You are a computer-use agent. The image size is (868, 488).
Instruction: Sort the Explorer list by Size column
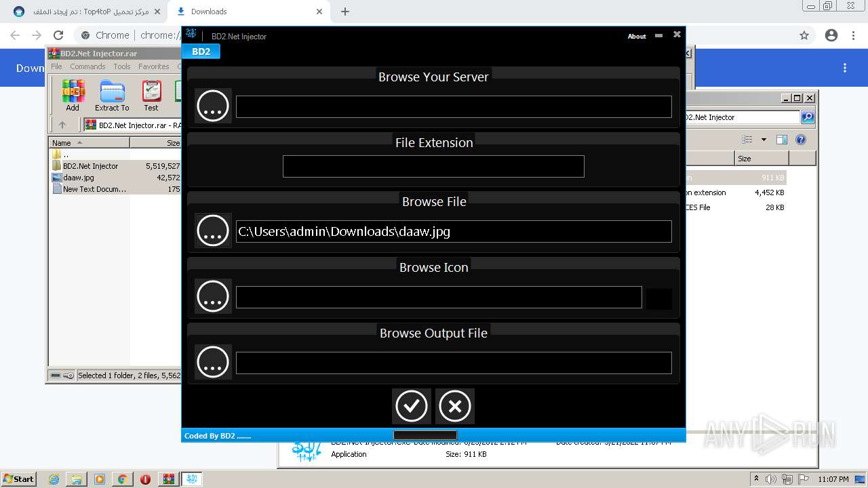(762, 159)
